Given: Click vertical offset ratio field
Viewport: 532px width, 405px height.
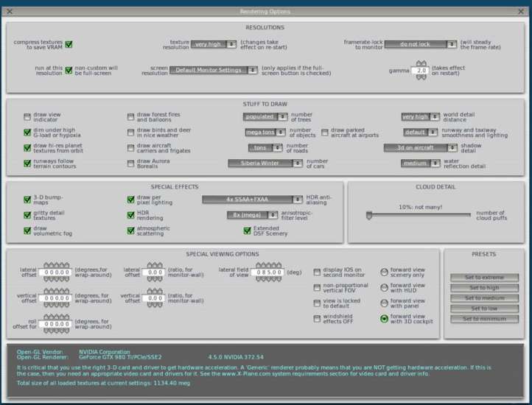Looking at the screenshot, I should [154, 298].
